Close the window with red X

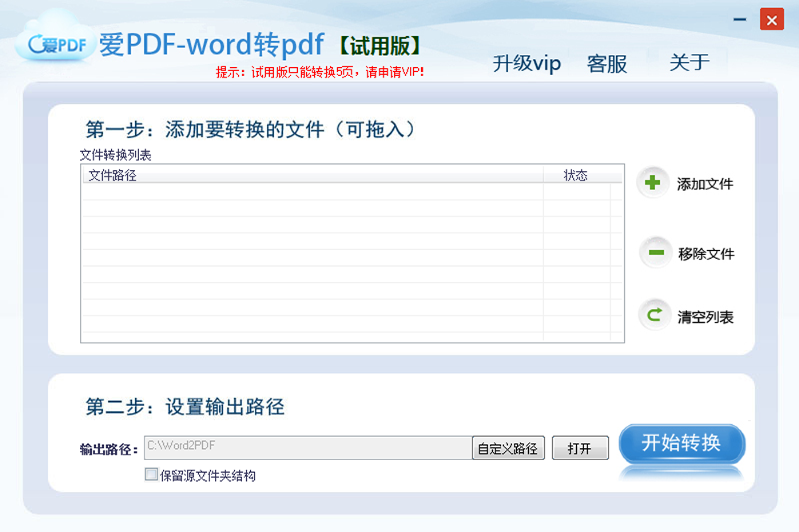coord(772,20)
